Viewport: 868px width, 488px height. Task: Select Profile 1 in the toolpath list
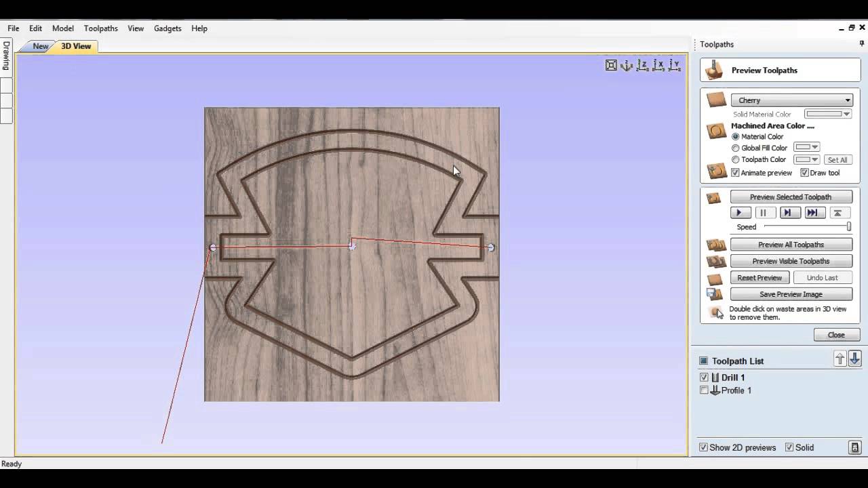click(x=736, y=390)
